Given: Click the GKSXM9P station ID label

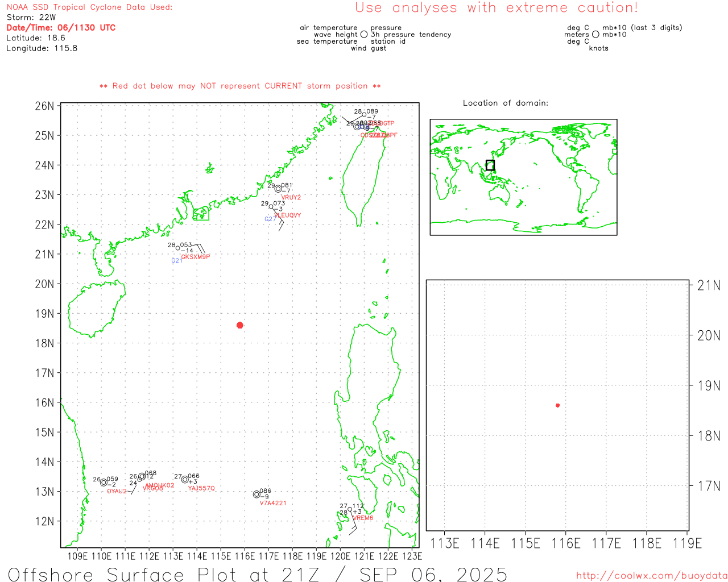Looking at the screenshot, I should pyautogui.click(x=196, y=257).
